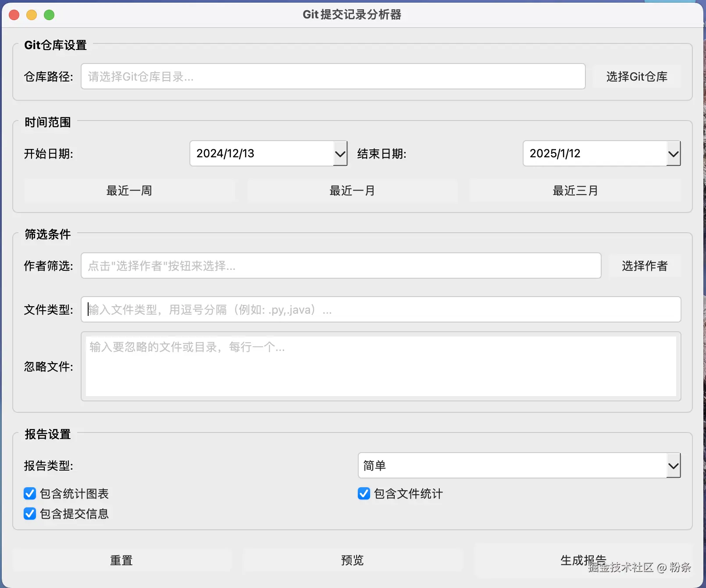The image size is (706, 588).
Task: Click the 预览 button to preview
Action: pyautogui.click(x=352, y=560)
